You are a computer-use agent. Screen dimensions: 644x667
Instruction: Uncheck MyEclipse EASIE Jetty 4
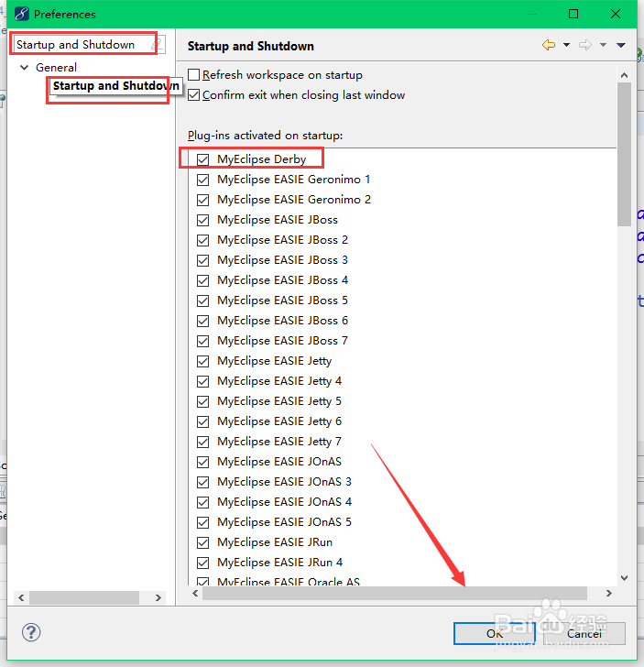point(202,381)
